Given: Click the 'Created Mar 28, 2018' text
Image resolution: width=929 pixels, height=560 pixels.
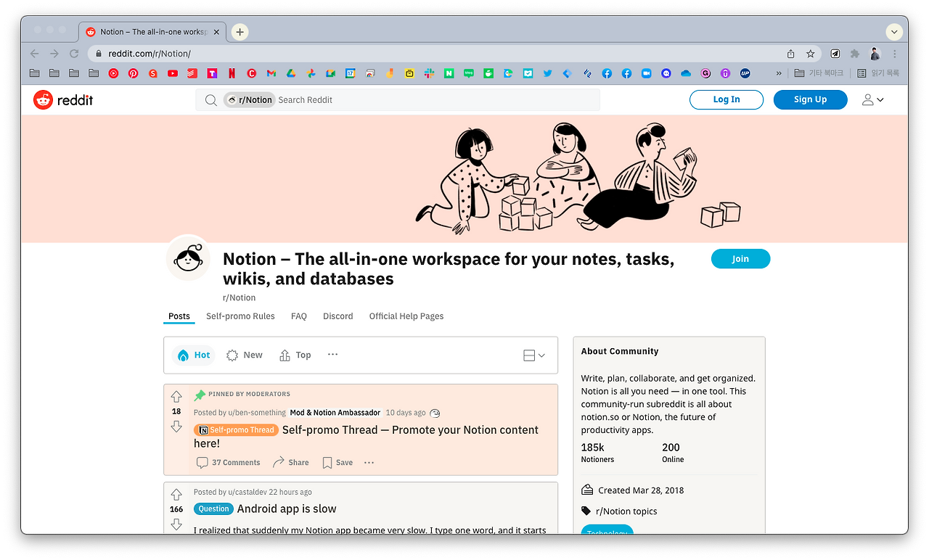Looking at the screenshot, I should (641, 490).
